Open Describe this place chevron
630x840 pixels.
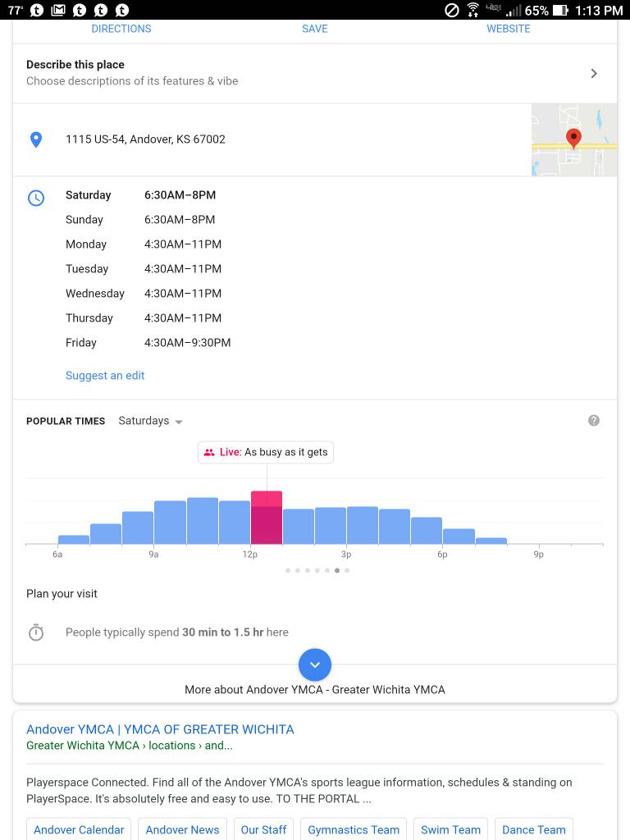click(594, 73)
